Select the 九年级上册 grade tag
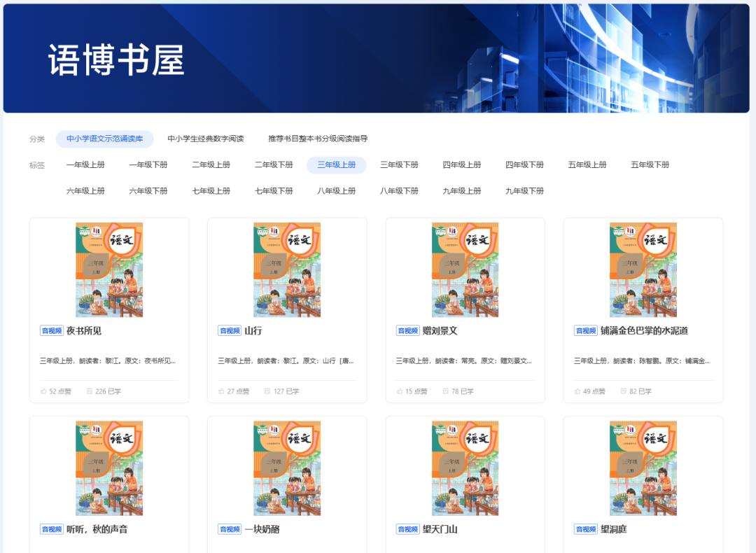 (461, 190)
